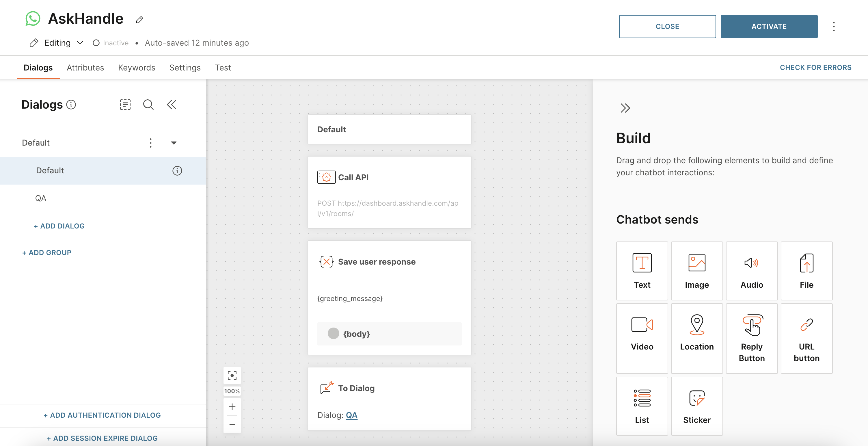Image resolution: width=868 pixels, height=446 pixels.
Task: Select the Reply Button element
Action: coord(751,338)
